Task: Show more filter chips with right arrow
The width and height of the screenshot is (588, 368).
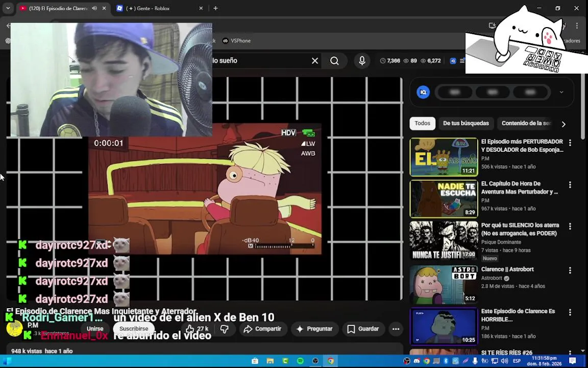Action: point(563,124)
